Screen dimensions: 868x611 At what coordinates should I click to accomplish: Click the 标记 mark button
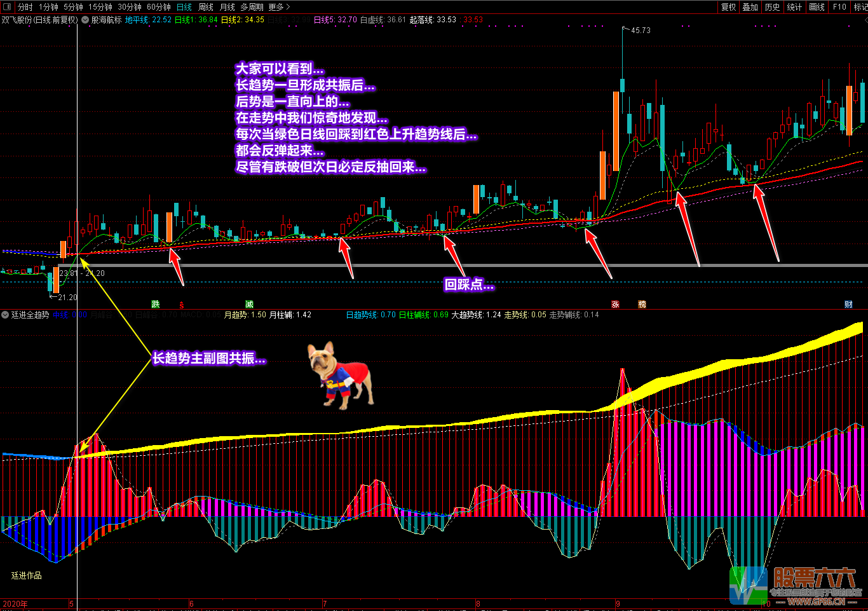(x=860, y=7)
